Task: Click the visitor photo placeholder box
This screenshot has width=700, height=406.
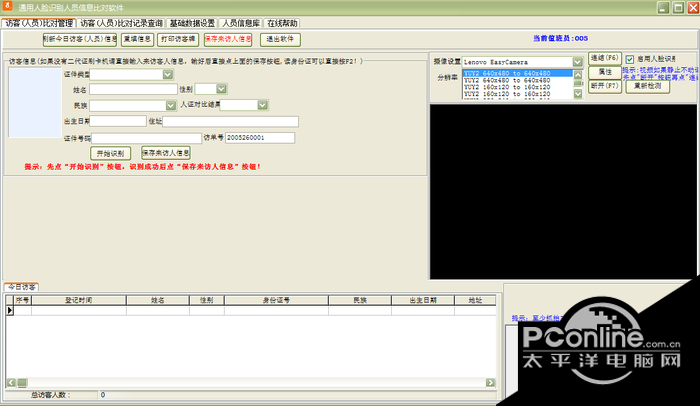Action: pos(35,102)
